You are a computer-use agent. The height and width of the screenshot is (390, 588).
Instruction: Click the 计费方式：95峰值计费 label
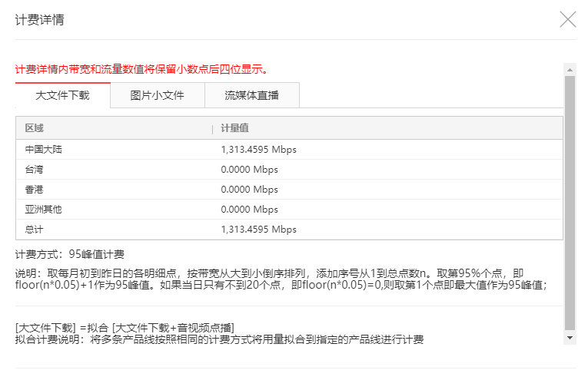click(x=70, y=254)
